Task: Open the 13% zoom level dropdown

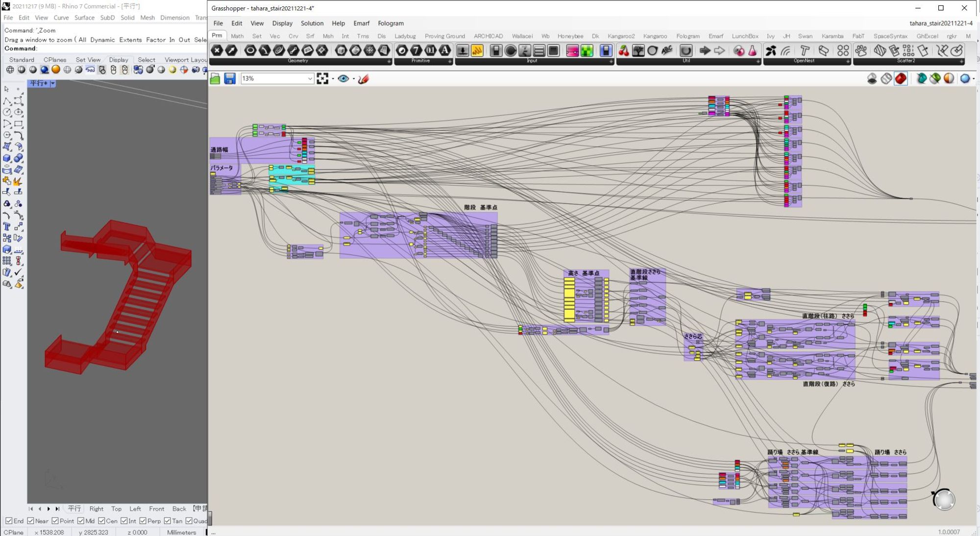Action: (310, 79)
